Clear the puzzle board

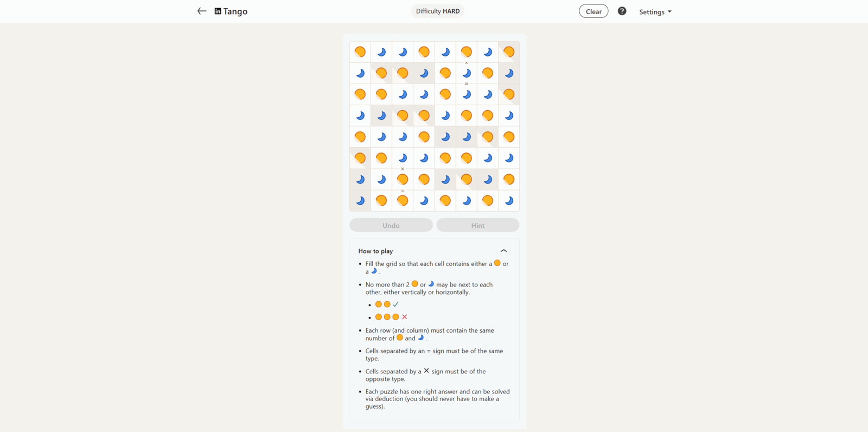593,11
